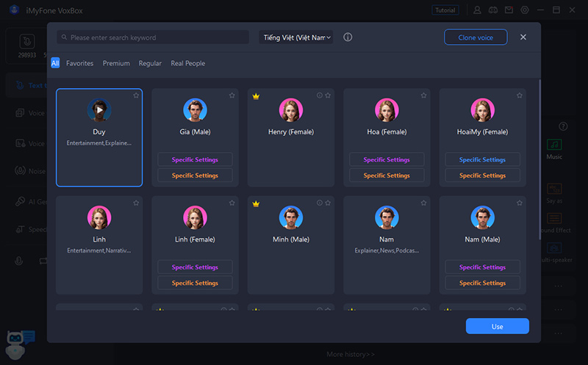Click the iMyFone VoxBox logo icon

(x=14, y=10)
